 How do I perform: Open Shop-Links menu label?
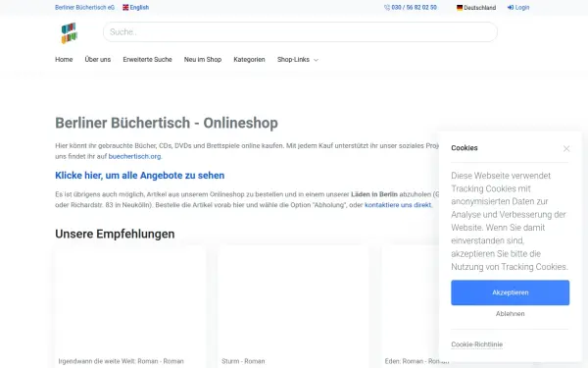click(293, 59)
